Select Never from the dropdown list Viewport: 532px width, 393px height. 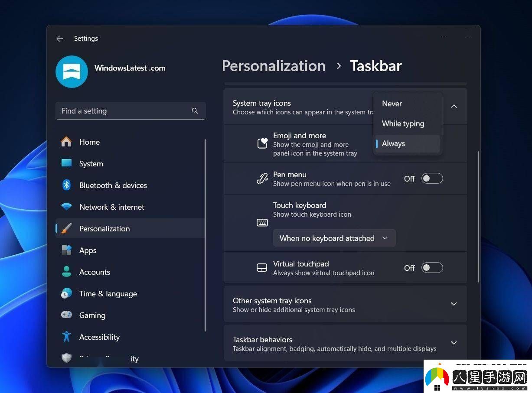coord(392,104)
